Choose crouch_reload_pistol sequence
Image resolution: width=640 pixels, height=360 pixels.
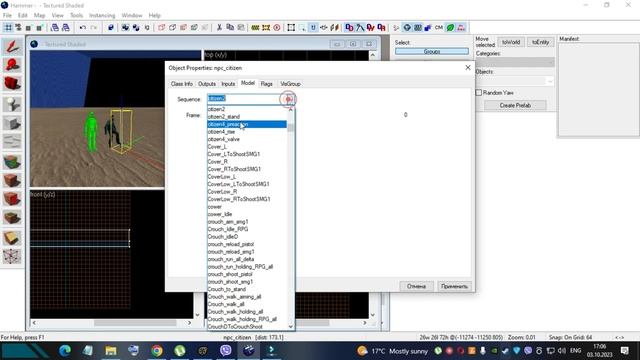pyautogui.click(x=247, y=244)
